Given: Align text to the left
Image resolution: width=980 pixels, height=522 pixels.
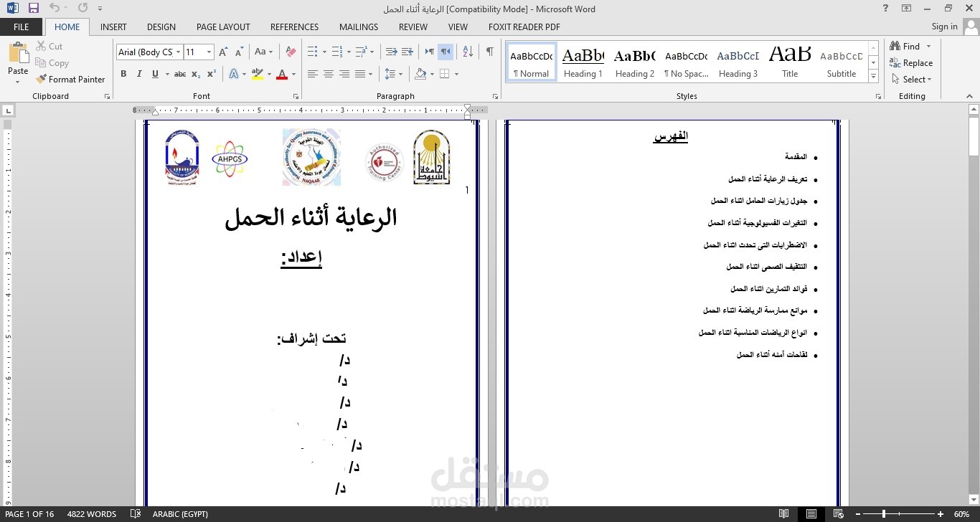Looking at the screenshot, I should pyautogui.click(x=313, y=74).
